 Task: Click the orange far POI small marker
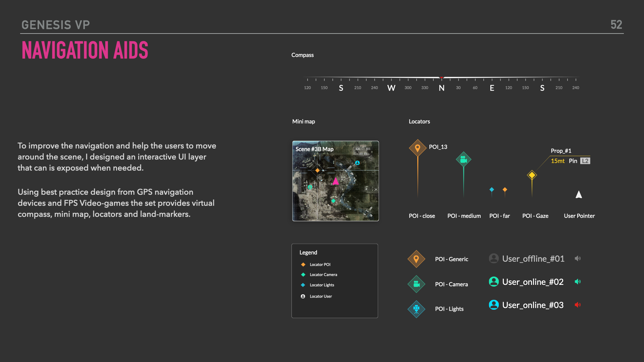[x=505, y=190]
